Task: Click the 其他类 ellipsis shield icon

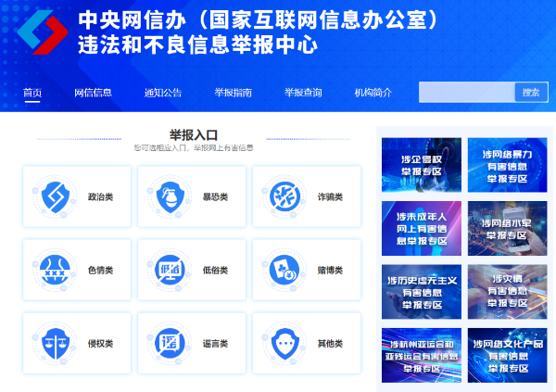Action: (x=284, y=344)
